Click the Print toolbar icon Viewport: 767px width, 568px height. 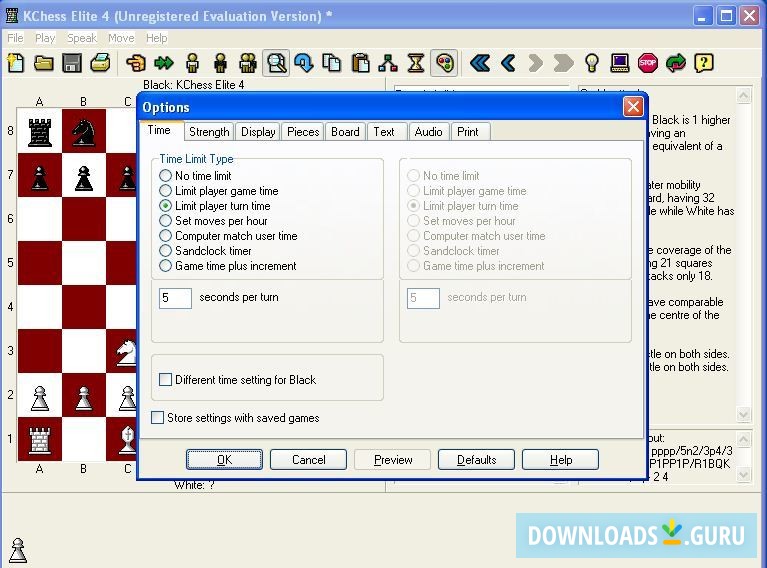pos(101,63)
